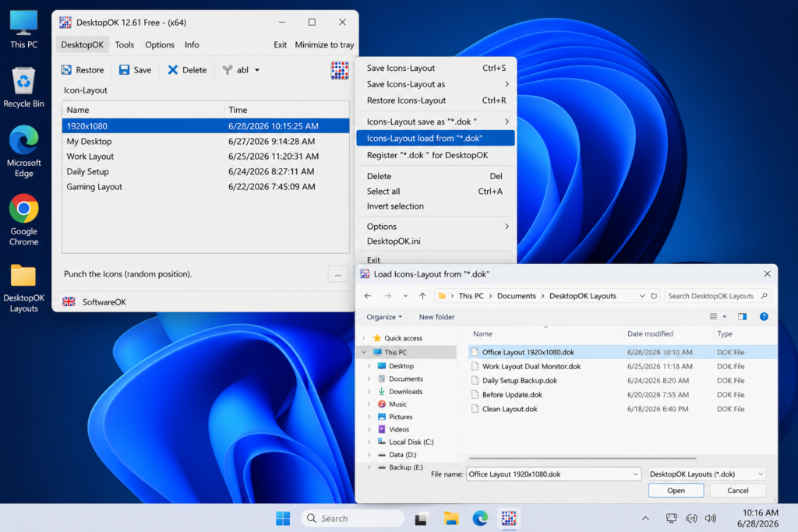The height and width of the screenshot is (532, 798).
Task: Click the DesktopOK taskbar icon
Action: click(x=509, y=518)
